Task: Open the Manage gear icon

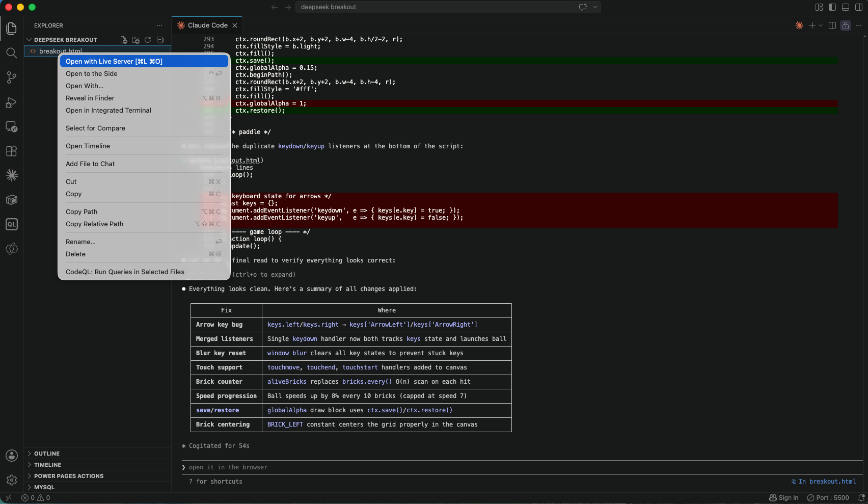Action: pyautogui.click(x=11, y=480)
